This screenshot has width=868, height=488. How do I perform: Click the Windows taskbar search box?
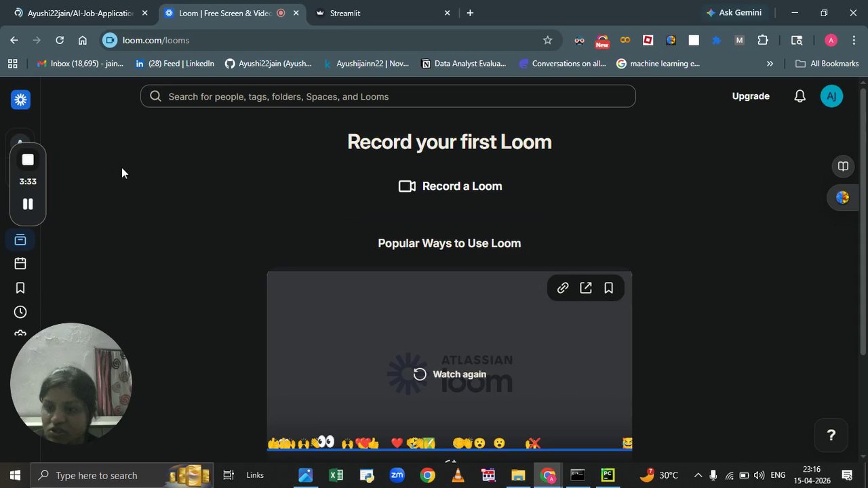(x=123, y=475)
